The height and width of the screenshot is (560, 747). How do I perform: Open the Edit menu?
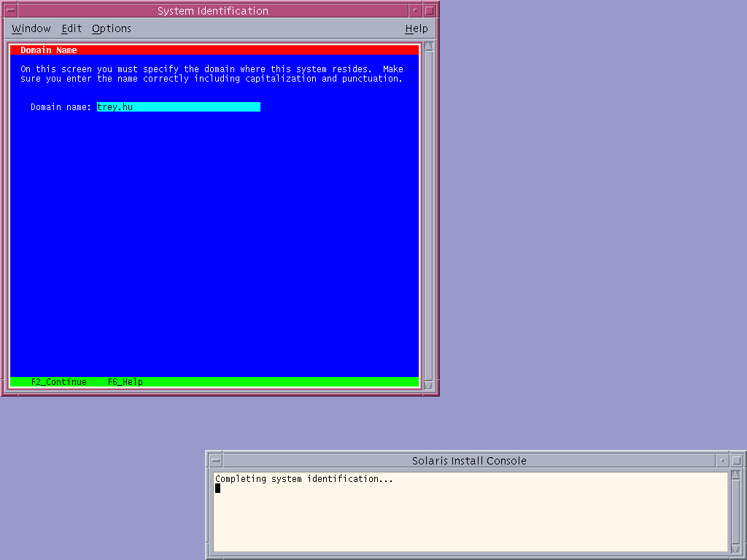click(71, 28)
